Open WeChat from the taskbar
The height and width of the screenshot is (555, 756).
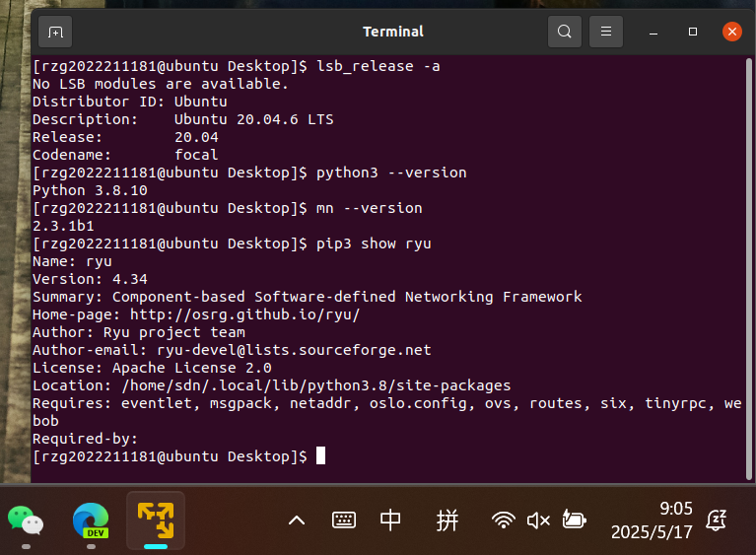pyautogui.click(x=26, y=520)
